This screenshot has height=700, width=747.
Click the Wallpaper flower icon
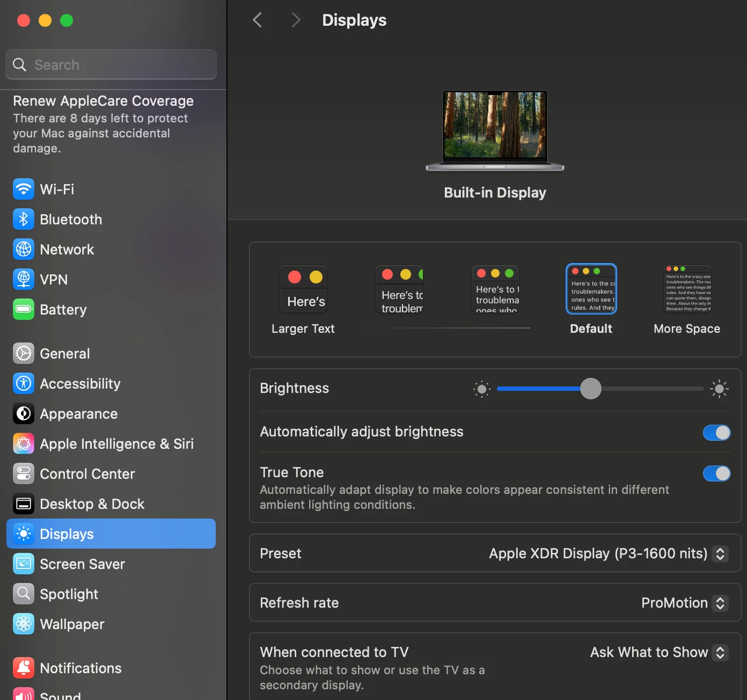coord(24,624)
